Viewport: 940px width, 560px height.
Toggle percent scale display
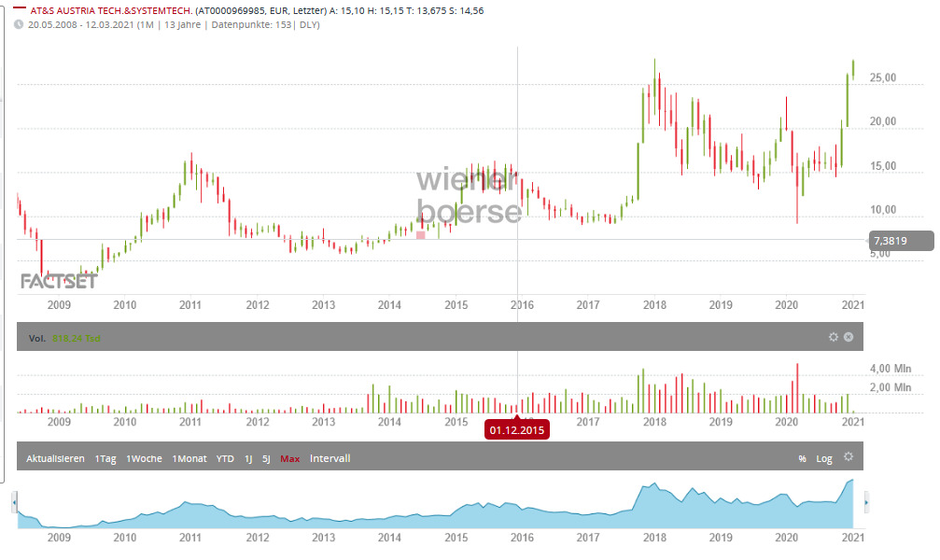(802, 458)
